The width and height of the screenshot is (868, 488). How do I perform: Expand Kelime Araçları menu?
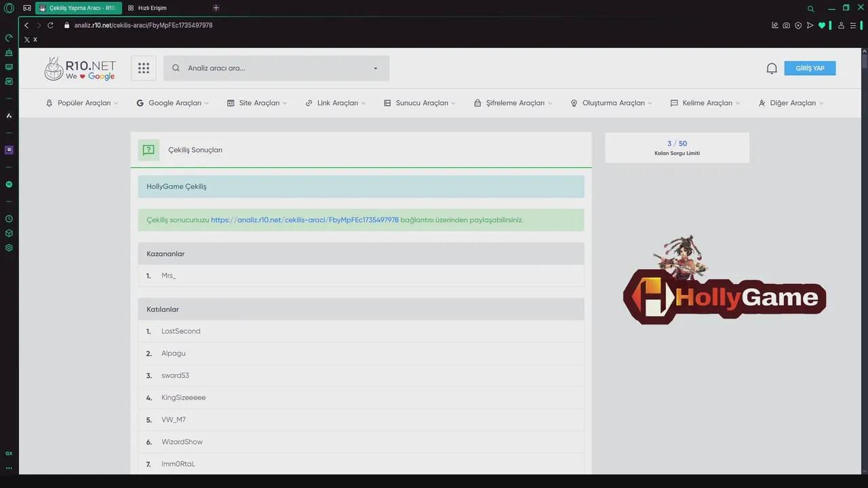[x=705, y=103]
